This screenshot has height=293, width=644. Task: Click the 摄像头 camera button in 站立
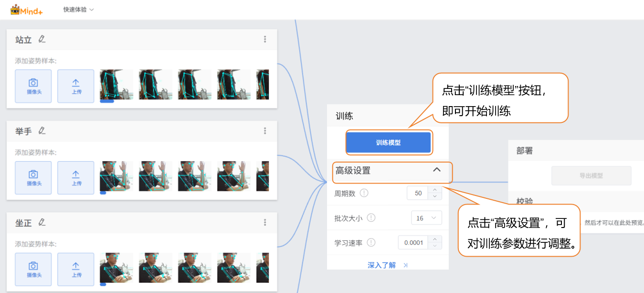[33, 86]
